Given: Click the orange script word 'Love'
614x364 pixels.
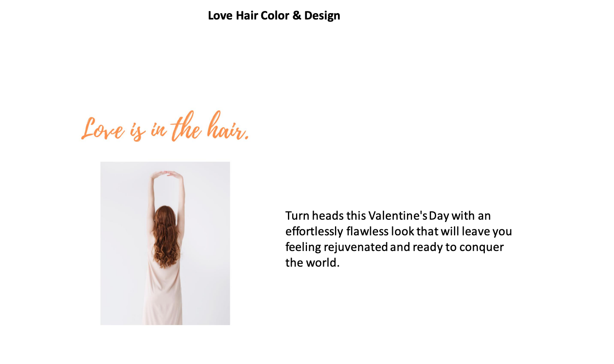Looking at the screenshot, I should coord(103,129).
